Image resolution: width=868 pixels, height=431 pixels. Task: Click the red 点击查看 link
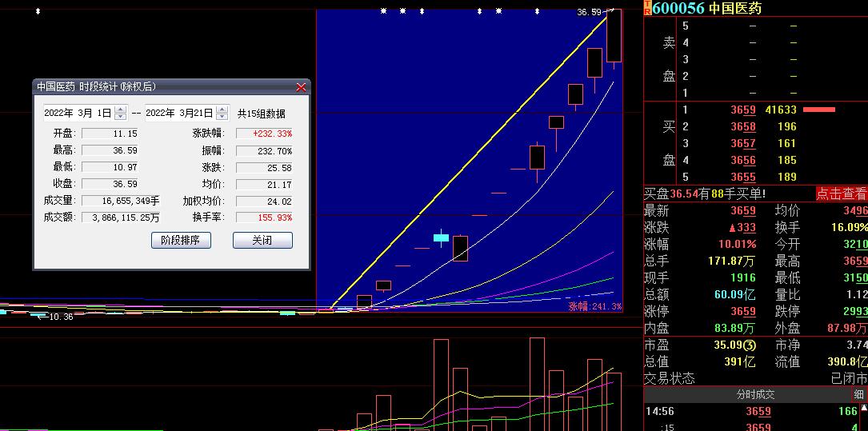841,194
